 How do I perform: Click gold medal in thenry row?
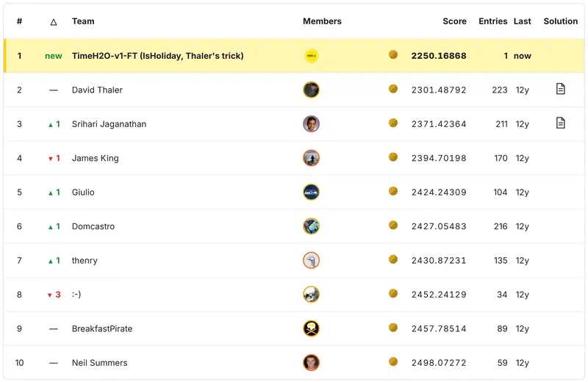pos(393,259)
